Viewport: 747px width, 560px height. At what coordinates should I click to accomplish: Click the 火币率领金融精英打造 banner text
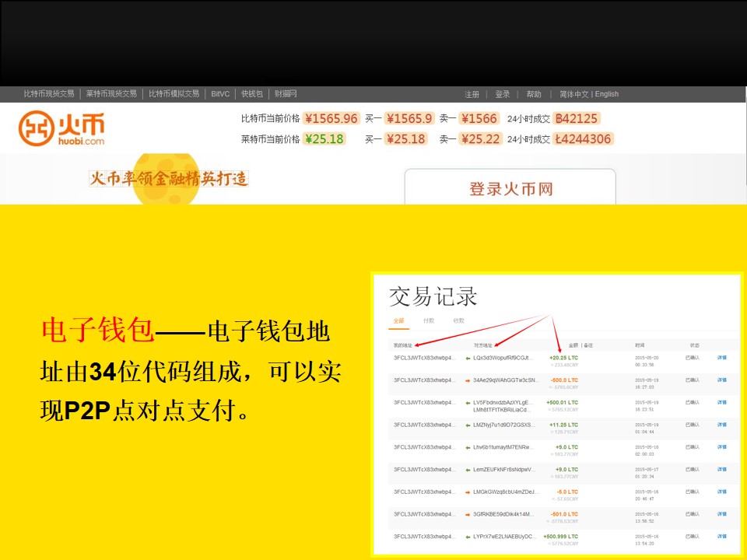click(x=169, y=179)
